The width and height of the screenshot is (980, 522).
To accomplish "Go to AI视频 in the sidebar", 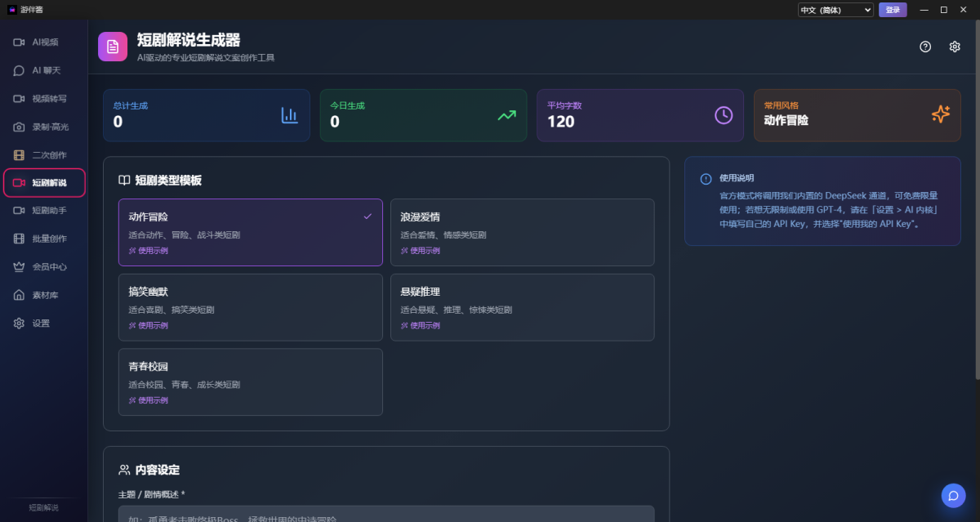I will pyautogui.click(x=45, y=42).
